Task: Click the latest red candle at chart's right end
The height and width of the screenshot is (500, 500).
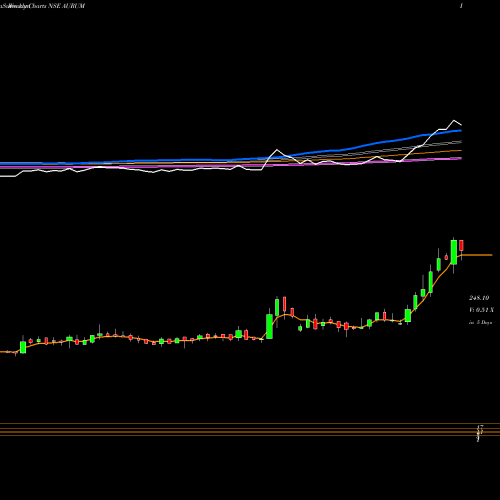Action: (x=462, y=247)
